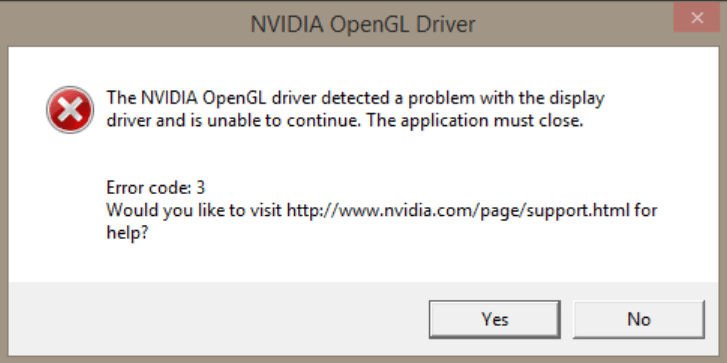Click the nvidia.com support.html URL text

(458, 210)
